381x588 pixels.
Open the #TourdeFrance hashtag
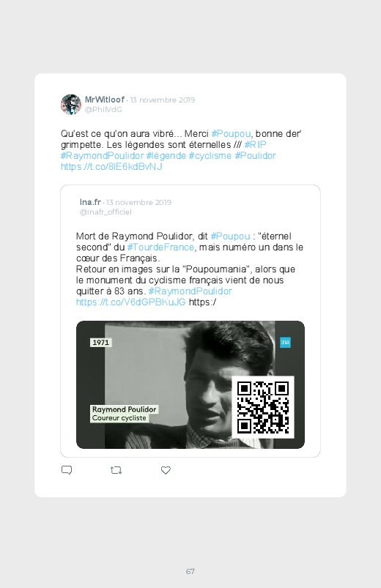(x=160, y=247)
